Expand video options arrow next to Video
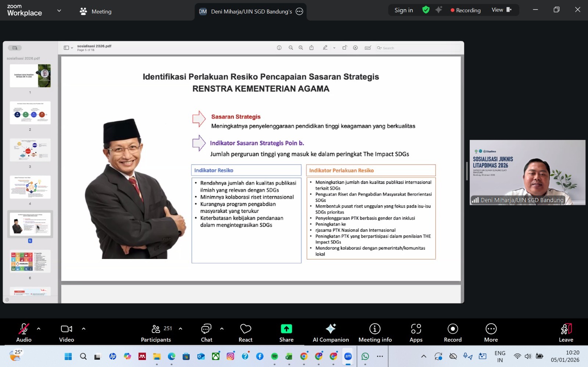This screenshot has width=588, height=367. [84, 329]
